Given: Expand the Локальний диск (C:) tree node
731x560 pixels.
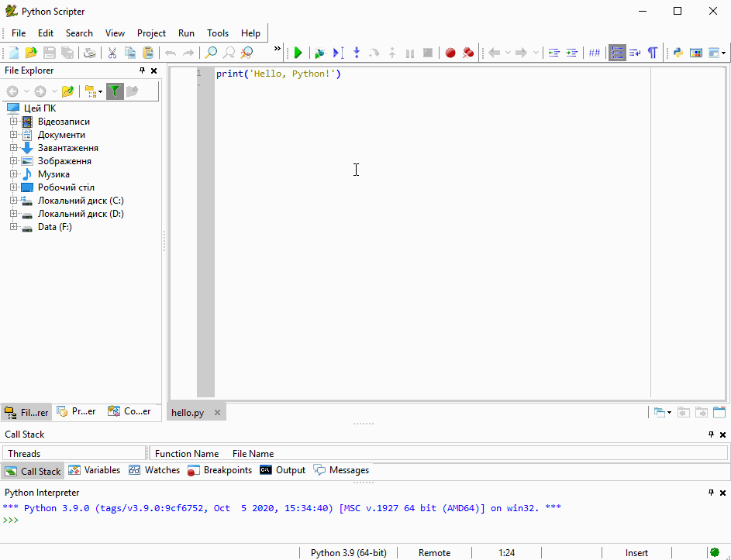Looking at the screenshot, I should [13, 201].
